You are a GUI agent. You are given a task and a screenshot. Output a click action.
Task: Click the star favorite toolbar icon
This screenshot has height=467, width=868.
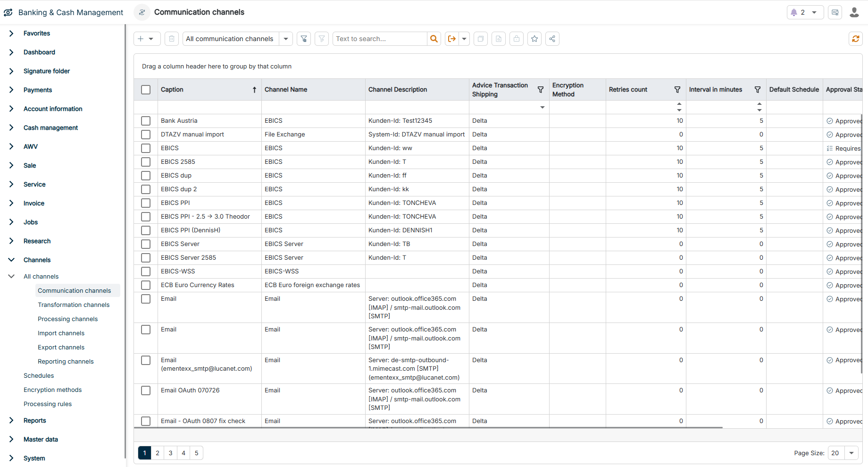point(534,39)
